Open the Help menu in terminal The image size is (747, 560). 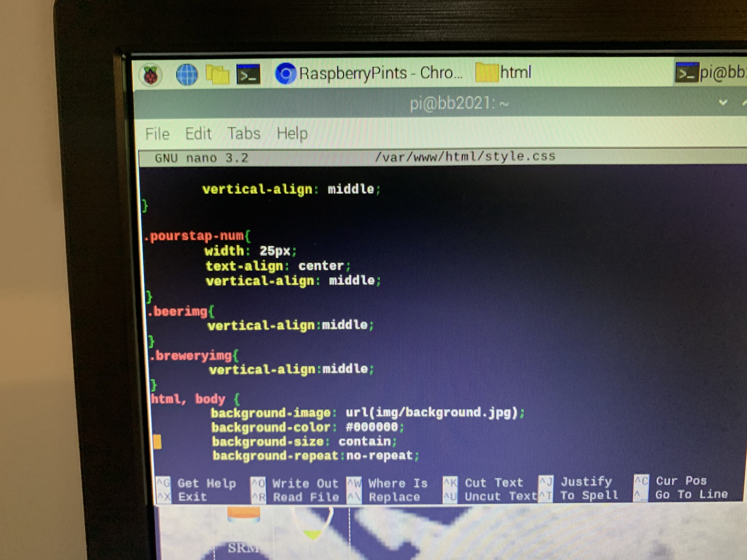click(x=292, y=133)
